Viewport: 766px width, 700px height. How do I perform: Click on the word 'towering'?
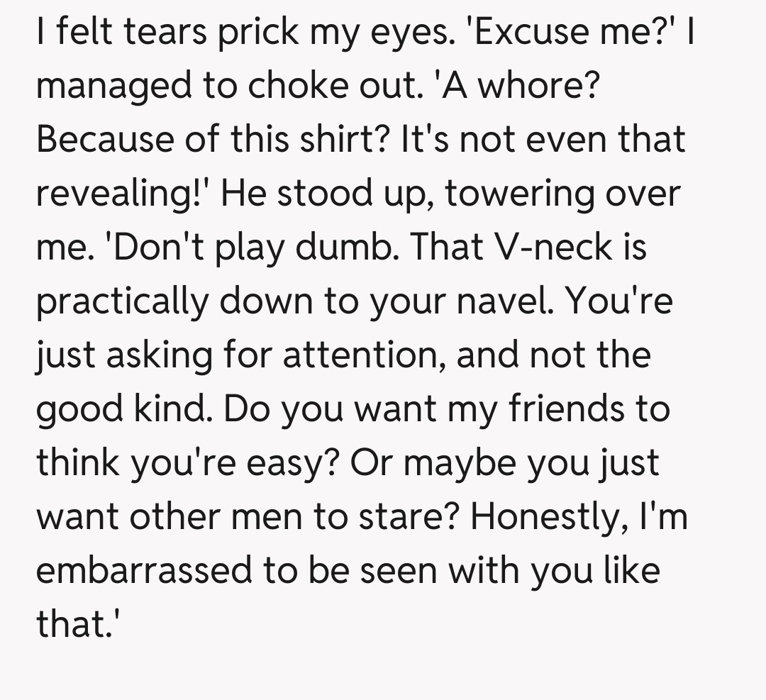pyautogui.click(x=523, y=194)
